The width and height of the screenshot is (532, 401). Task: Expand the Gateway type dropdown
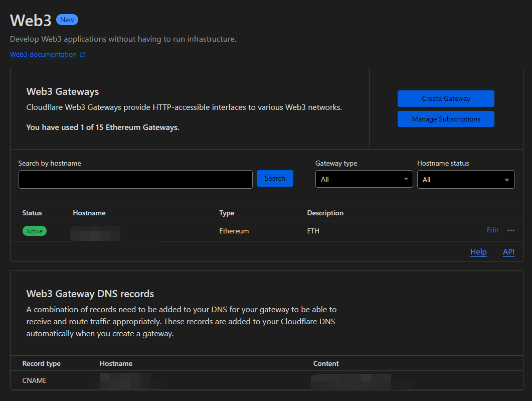click(364, 179)
